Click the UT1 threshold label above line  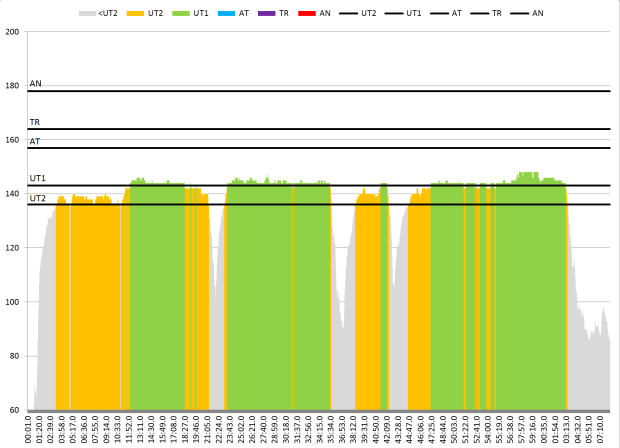tap(37, 178)
